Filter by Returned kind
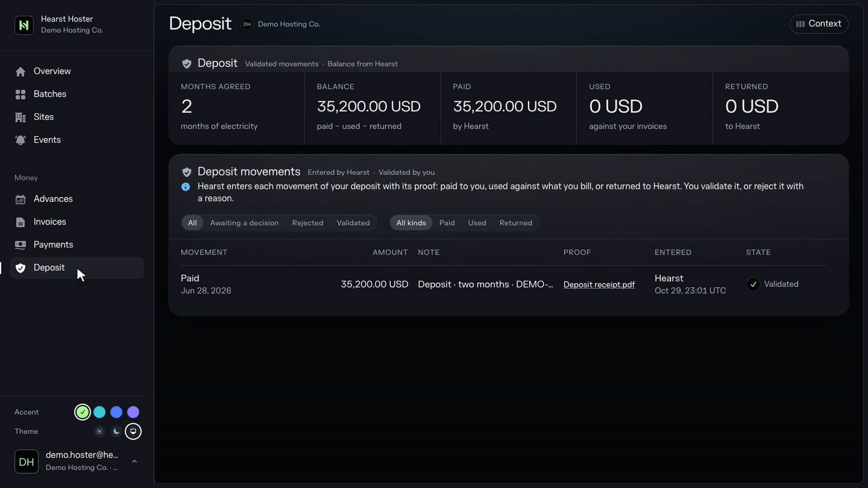Image resolution: width=868 pixels, height=488 pixels. click(515, 223)
